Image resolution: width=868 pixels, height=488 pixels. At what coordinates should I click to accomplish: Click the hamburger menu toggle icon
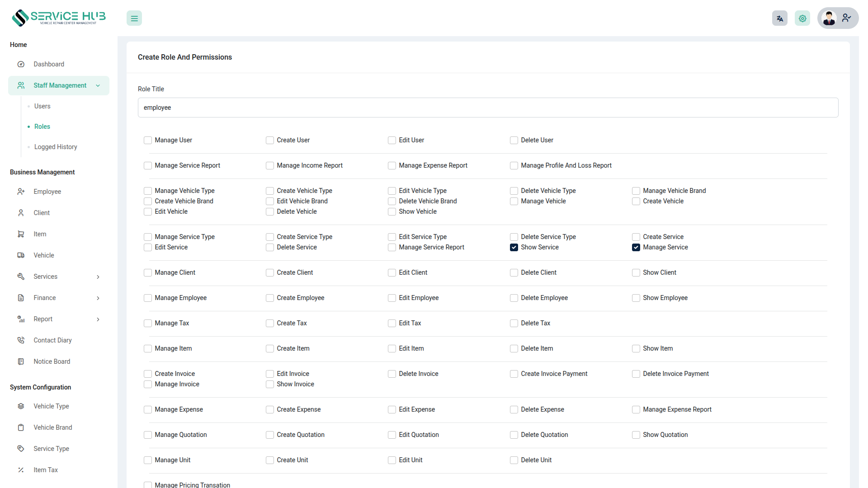tap(134, 19)
